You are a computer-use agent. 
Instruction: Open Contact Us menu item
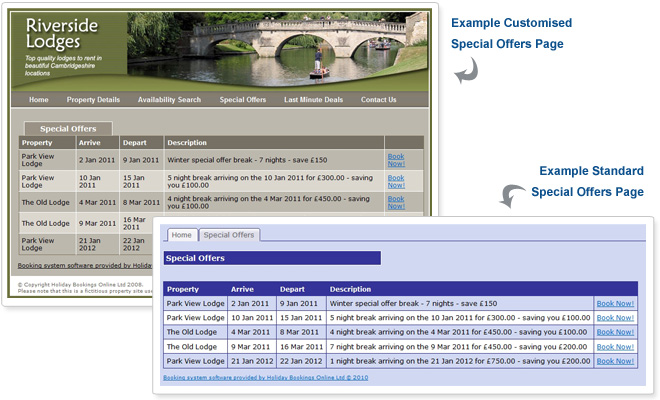click(378, 100)
